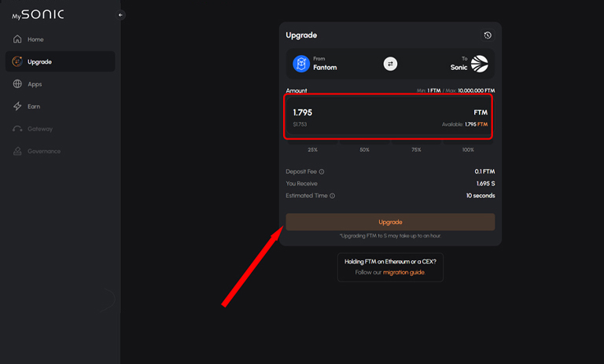Open the Home page
The image size is (604, 364).
point(35,39)
